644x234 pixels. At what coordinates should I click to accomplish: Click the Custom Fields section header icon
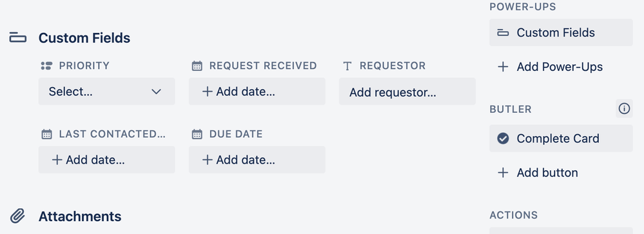[17, 38]
